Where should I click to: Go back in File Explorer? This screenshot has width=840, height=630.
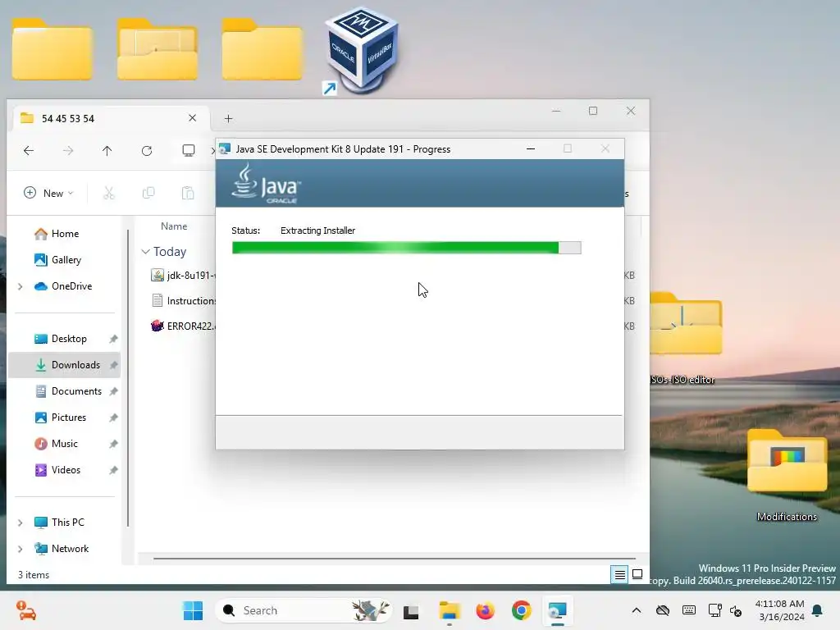[x=29, y=151]
